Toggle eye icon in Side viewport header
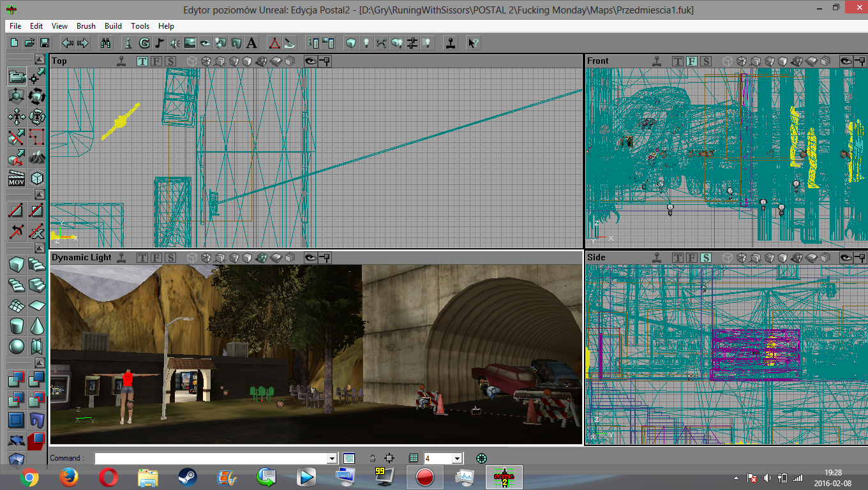The height and width of the screenshot is (490, 868). pos(846,258)
